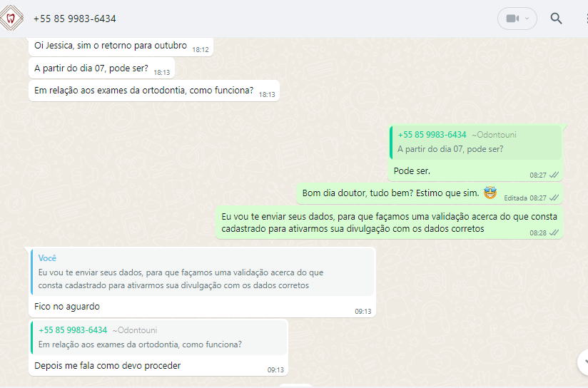Select the 'Depois me fala como devo proceder' message
This screenshot has width=588, height=388.
tap(107, 365)
